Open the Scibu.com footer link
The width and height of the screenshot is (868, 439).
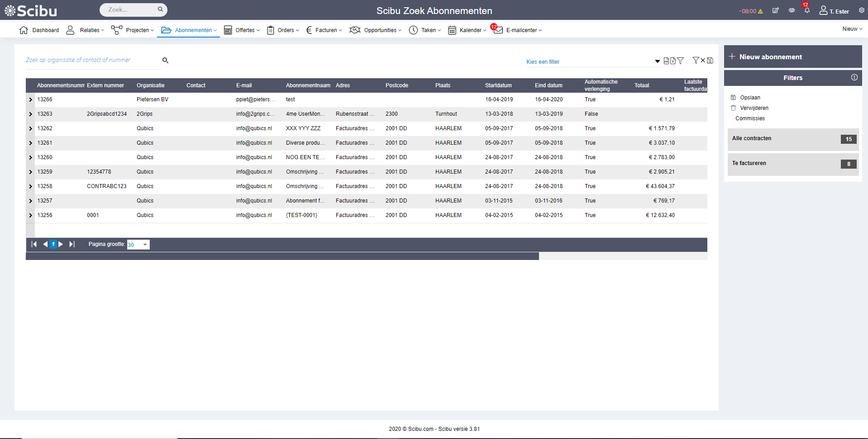coord(421,429)
